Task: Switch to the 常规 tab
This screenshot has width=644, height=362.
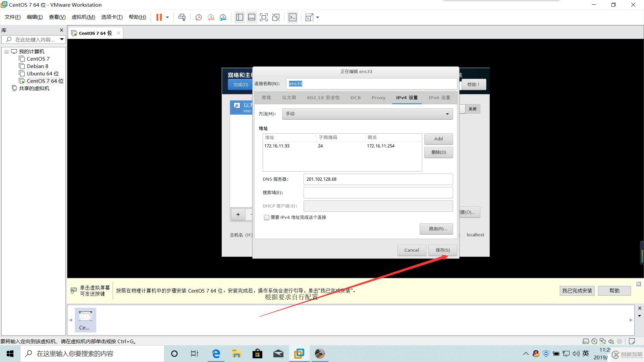Action: 266,98
